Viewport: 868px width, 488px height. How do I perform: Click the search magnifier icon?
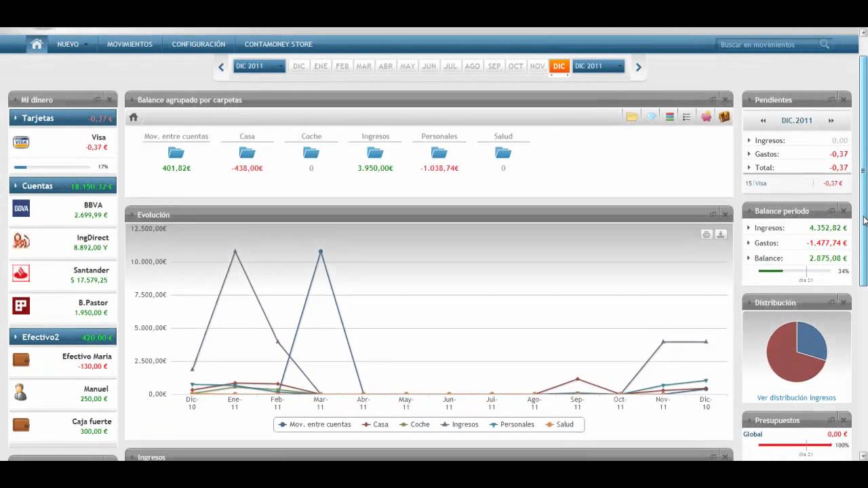825,44
